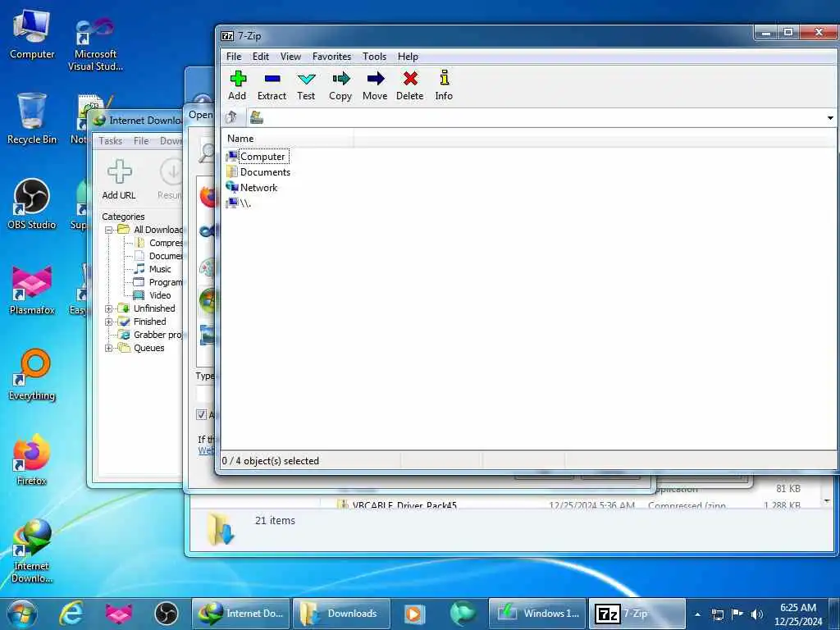Open the 7-Zip address bar dropdown
Screen dimensions: 840x630
tap(830, 118)
